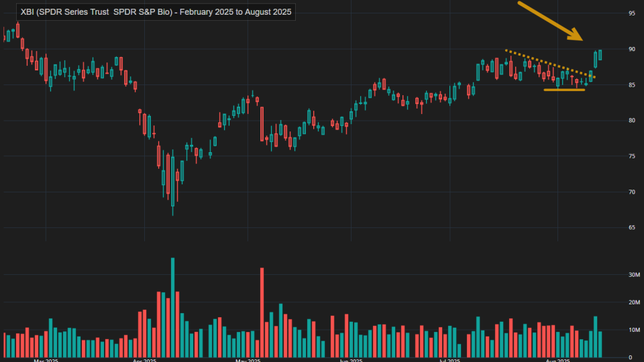
Task: Click the XBI chart title text
Action: click(156, 12)
